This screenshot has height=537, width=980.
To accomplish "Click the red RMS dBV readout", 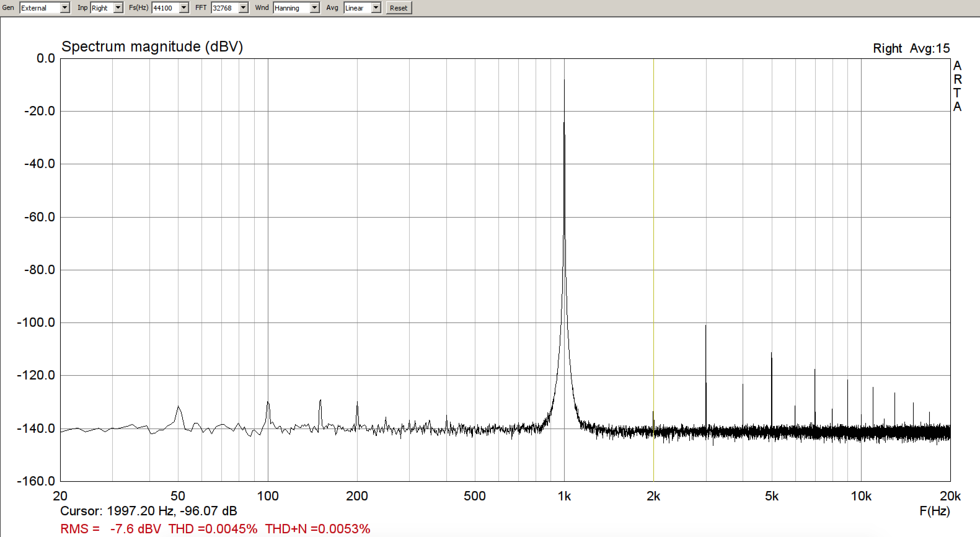I will tap(110, 529).
